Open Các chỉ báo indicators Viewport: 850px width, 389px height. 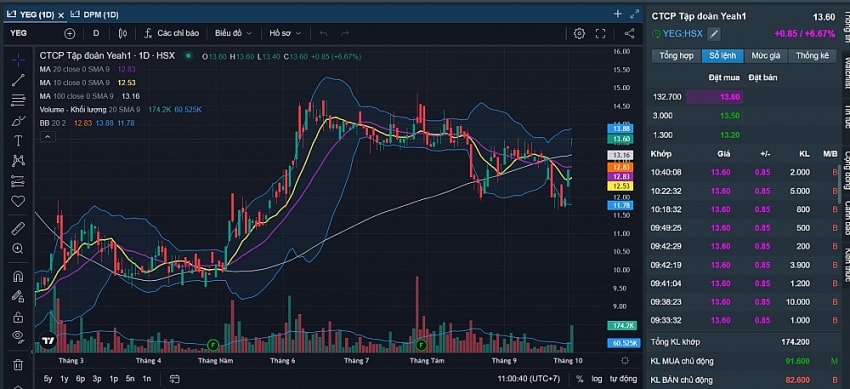[172, 33]
